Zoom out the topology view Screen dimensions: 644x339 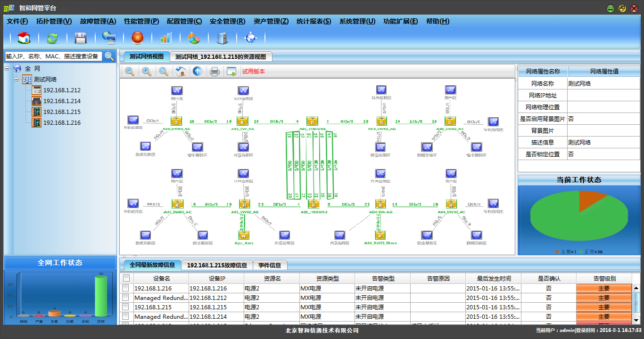click(130, 72)
